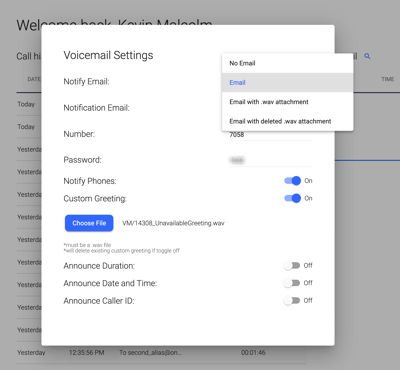Click the Announce Caller ID label
The image size is (400, 370).
pyautogui.click(x=99, y=301)
